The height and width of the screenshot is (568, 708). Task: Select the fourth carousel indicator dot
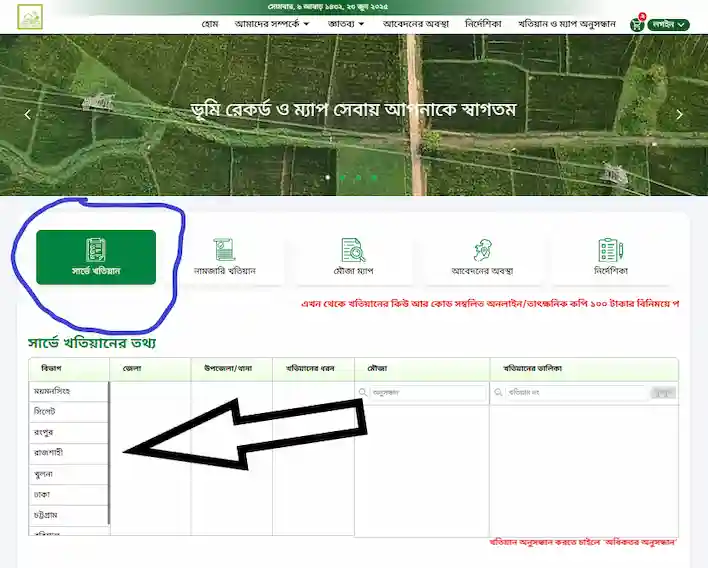pyautogui.click(x=373, y=177)
